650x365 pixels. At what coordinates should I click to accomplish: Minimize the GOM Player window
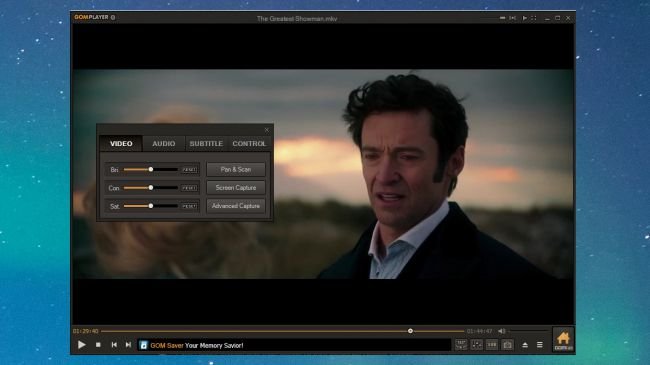pyautogui.click(x=547, y=18)
